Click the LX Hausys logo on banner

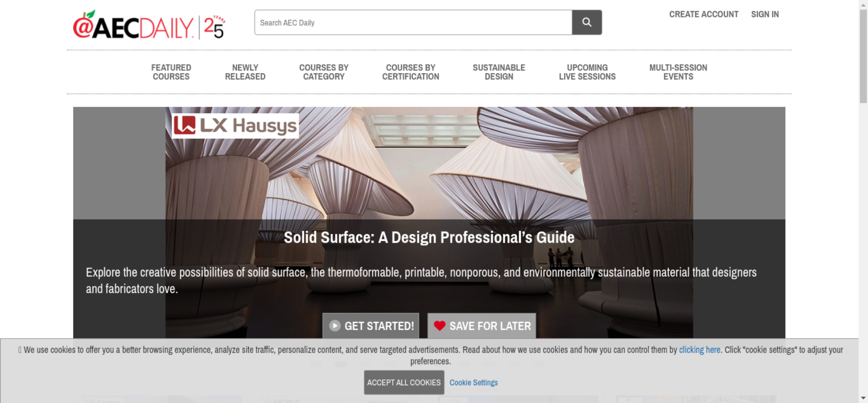coord(235,126)
